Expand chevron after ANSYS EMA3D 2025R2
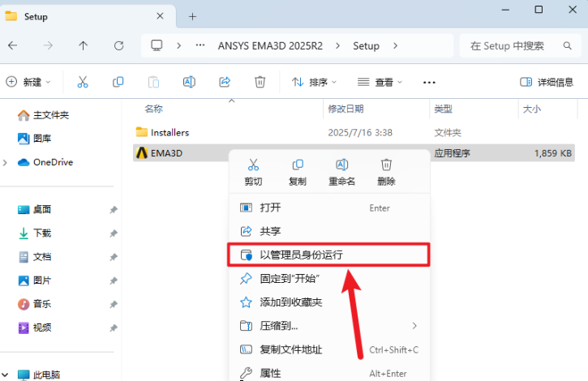The width and height of the screenshot is (588, 381). tap(338, 45)
